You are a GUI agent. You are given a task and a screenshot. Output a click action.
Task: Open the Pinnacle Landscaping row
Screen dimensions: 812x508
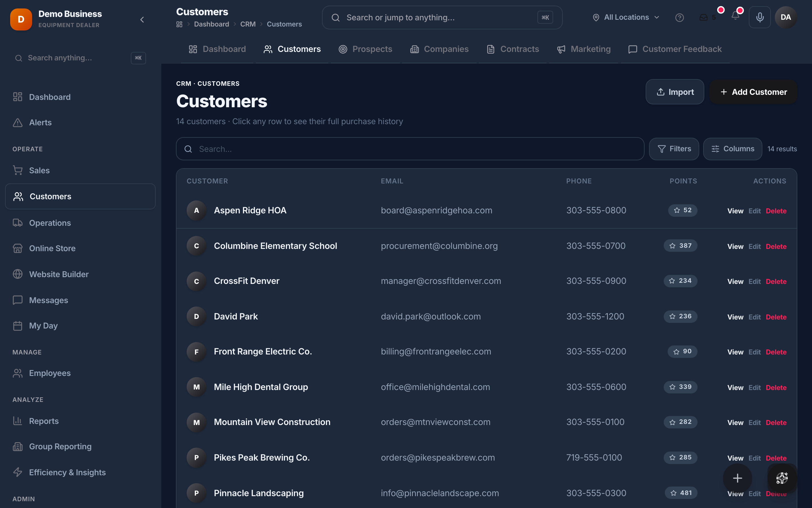[486, 493]
